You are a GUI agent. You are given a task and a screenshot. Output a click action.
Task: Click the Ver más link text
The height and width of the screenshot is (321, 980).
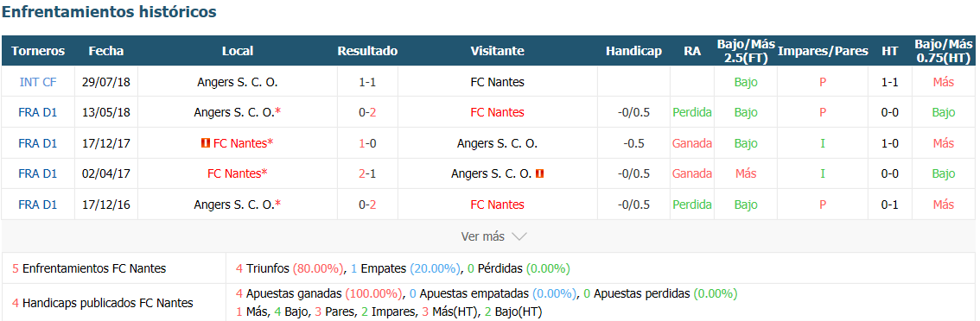(x=482, y=236)
